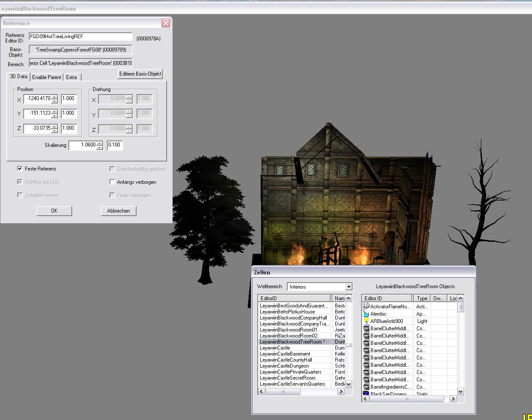Image resolution: width=532 pixels, height=420 pixels.
Task: Click the BlackSapDispens static object icon
Action: [x=366, y=393]
